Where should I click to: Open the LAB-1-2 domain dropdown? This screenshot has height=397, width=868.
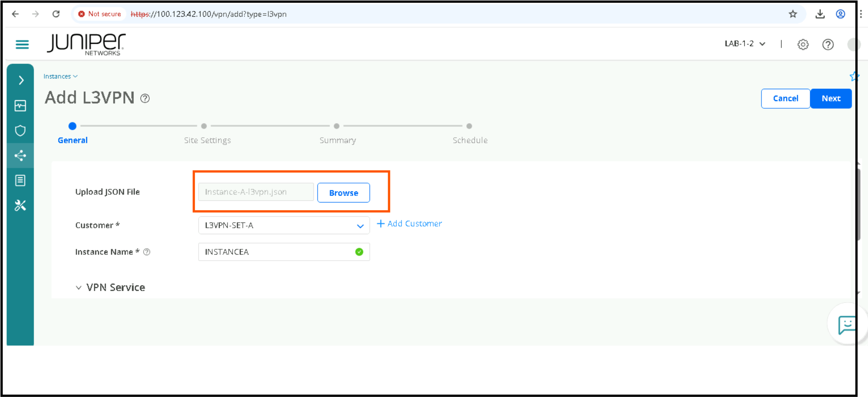745,44
